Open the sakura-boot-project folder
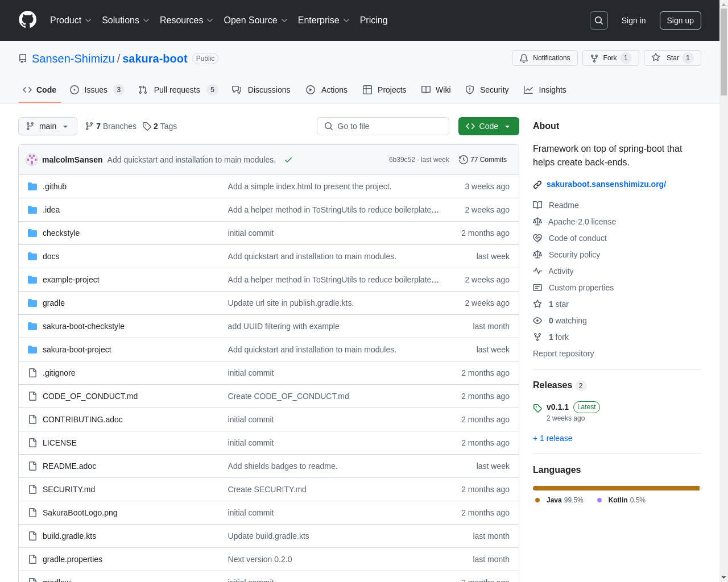Viewport: 728px width, 582px height. (77, 350)
